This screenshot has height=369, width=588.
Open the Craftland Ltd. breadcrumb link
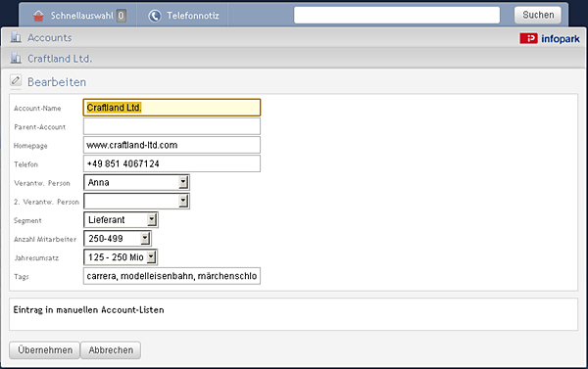60,59
